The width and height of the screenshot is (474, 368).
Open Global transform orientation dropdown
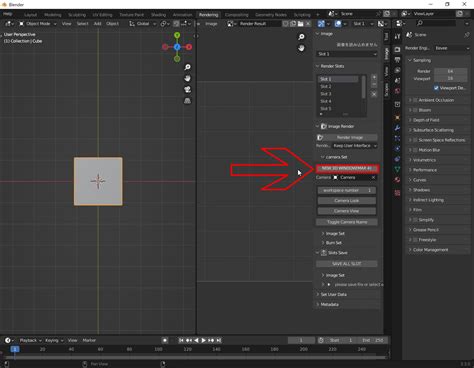click(x=142, y=24)
